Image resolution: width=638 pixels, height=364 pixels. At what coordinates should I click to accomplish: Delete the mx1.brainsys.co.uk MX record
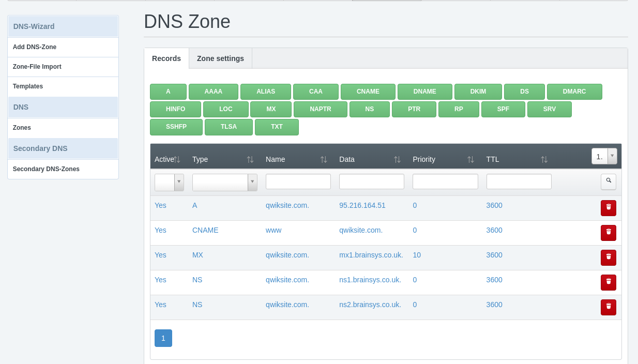point(608,257)
